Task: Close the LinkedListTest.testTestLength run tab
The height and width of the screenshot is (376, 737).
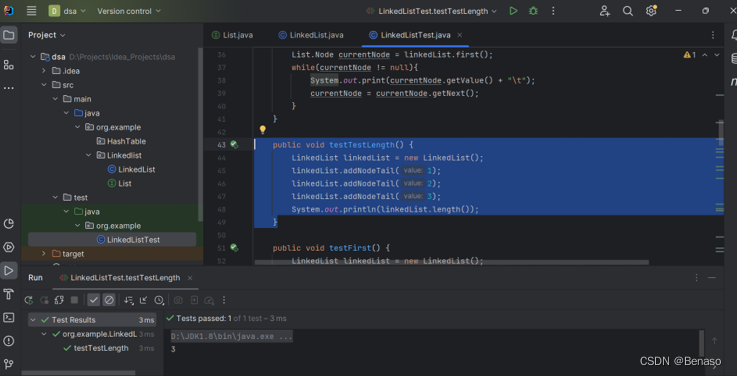Action: point(190,278)
